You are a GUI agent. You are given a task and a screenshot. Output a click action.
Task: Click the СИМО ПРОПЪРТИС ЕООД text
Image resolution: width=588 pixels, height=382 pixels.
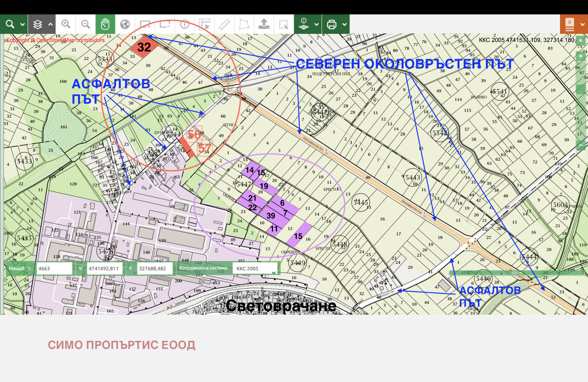122,345
